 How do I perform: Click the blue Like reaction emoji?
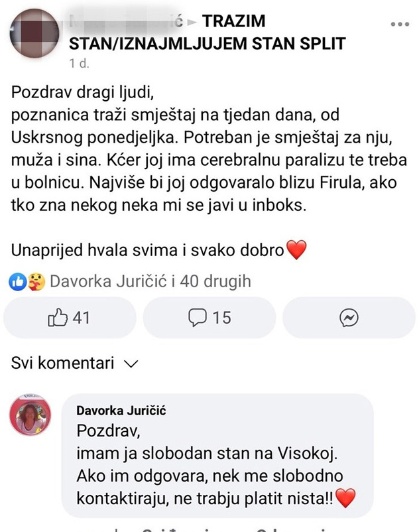pyautogui.click(x=17, y=282)
